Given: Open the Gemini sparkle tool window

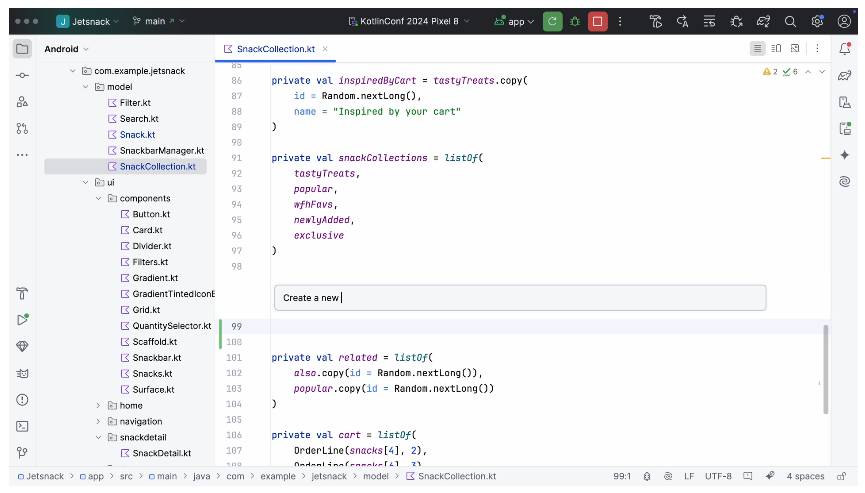Looking at the screenshot, I should (x=845, y=155).
